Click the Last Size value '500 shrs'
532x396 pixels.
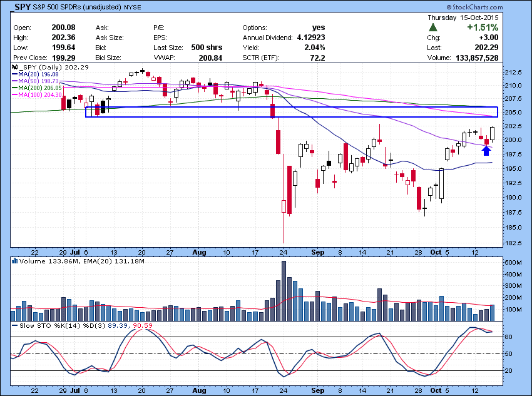coord(207,48)
